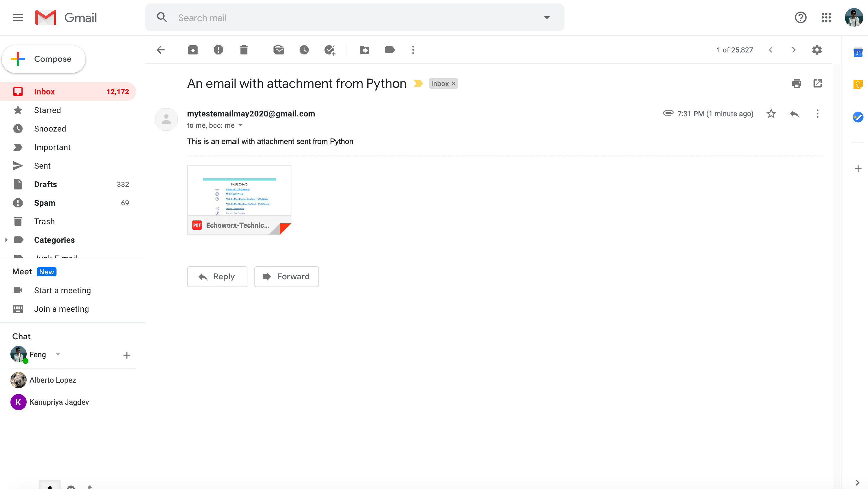Remove the Inbox label from the email

(453, 83)
